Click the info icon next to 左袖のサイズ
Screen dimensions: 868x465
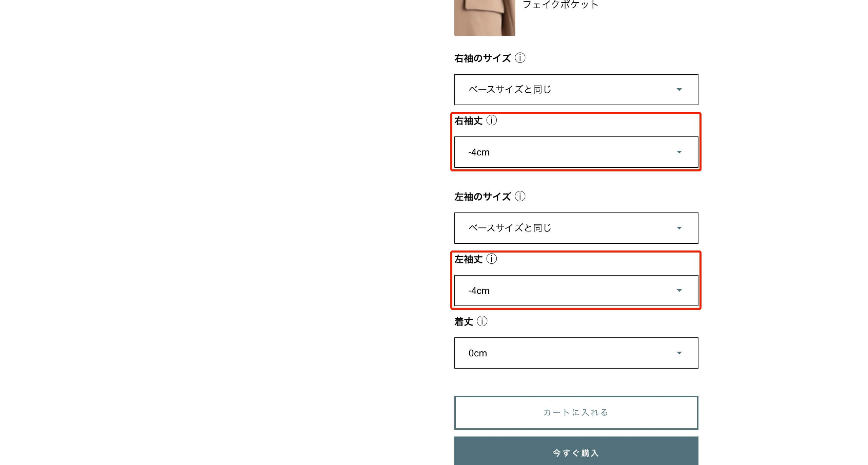(x=519, y=197)
